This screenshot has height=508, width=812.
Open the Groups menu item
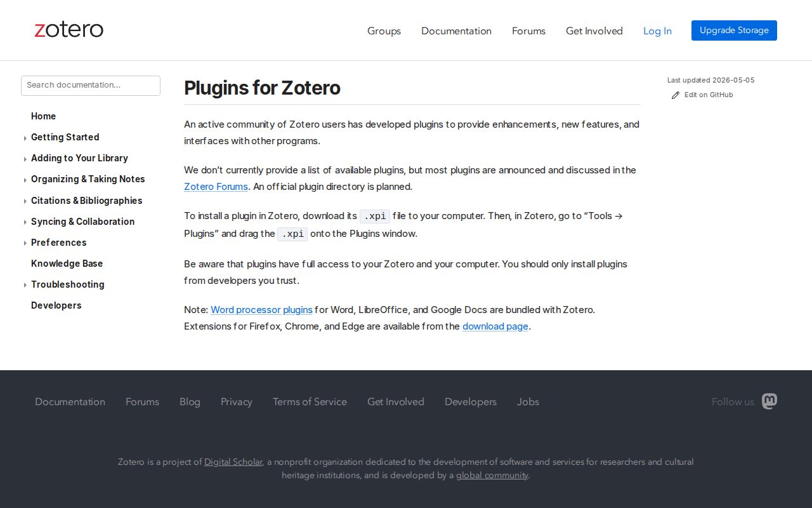(x=384, y=30)
